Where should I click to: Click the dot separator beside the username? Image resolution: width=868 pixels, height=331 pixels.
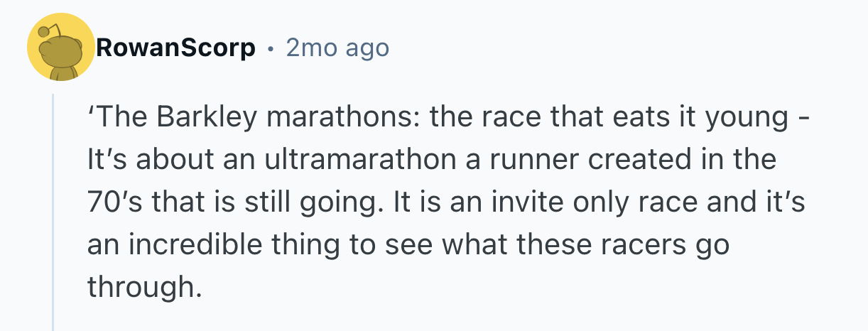[x=271, y=48]
